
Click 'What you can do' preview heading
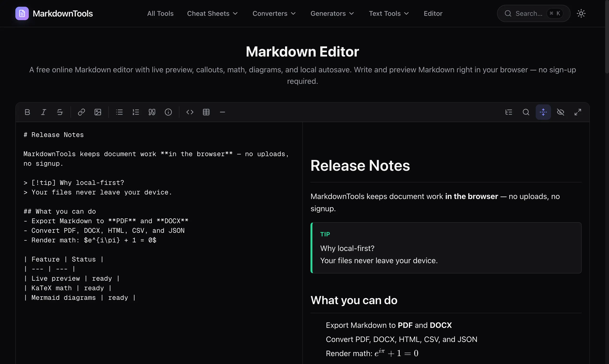point(354,300)
